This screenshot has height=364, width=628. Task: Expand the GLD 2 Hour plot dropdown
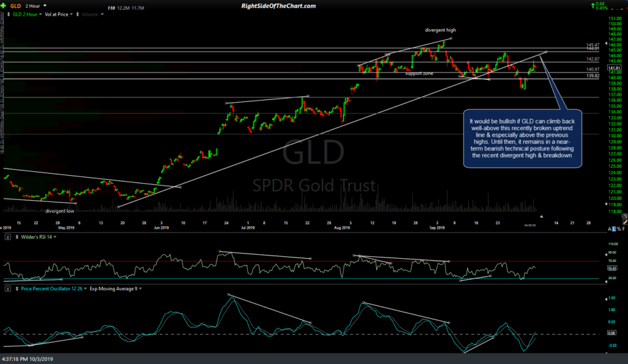click(x=41, y=14)
